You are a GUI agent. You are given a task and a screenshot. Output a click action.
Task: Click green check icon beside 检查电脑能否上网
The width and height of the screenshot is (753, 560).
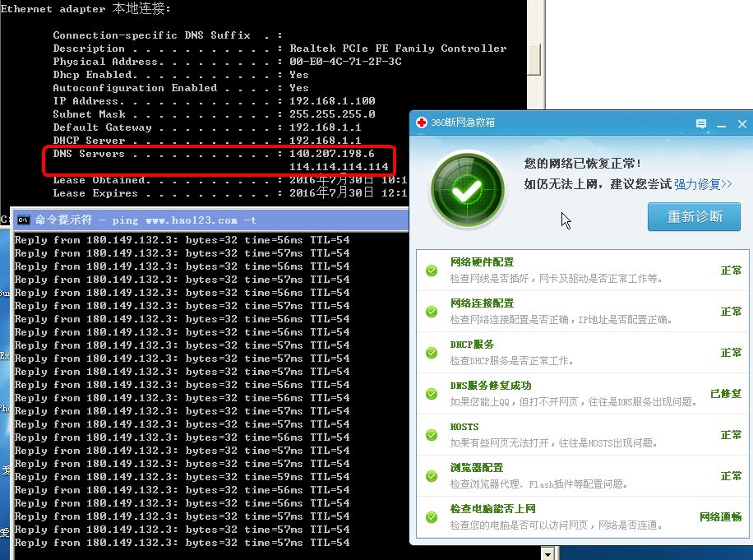pyautogui.click(x=432, y=517)
